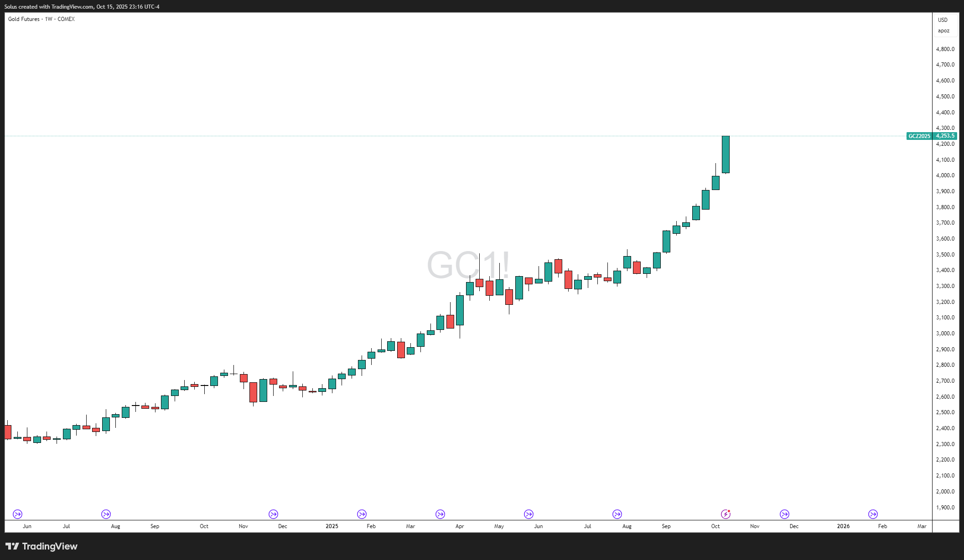Open the apoz unit selector

point(943,31)
